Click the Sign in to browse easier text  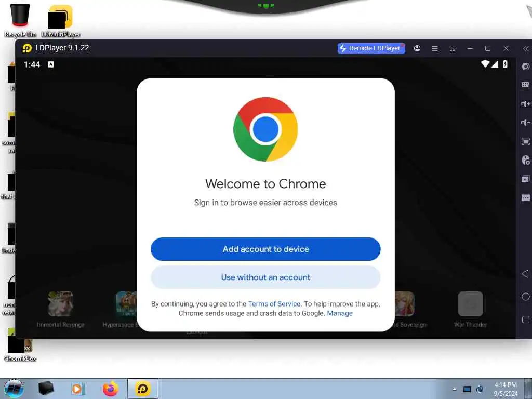265,203
